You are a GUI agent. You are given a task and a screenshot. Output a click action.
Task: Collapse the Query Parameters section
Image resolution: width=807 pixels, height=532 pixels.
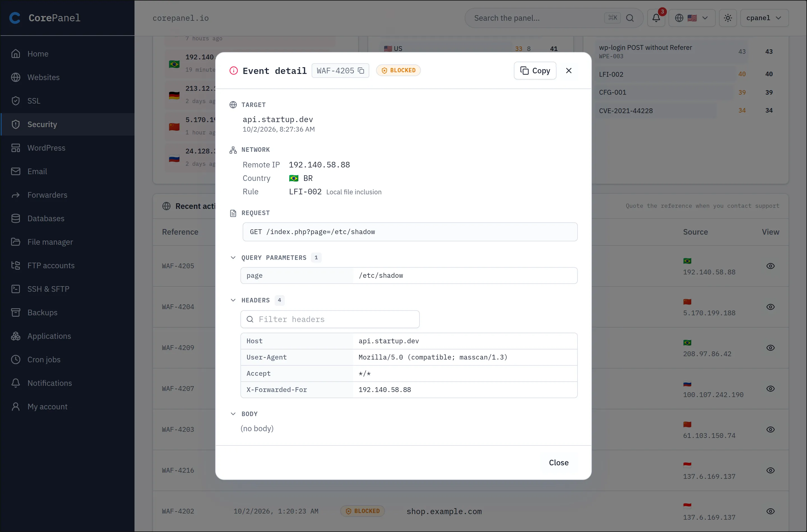click(x=233, y=258)
